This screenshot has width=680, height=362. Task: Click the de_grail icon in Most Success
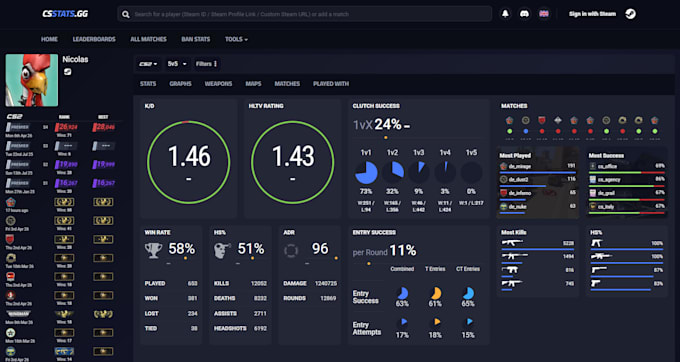coord(593,193)
